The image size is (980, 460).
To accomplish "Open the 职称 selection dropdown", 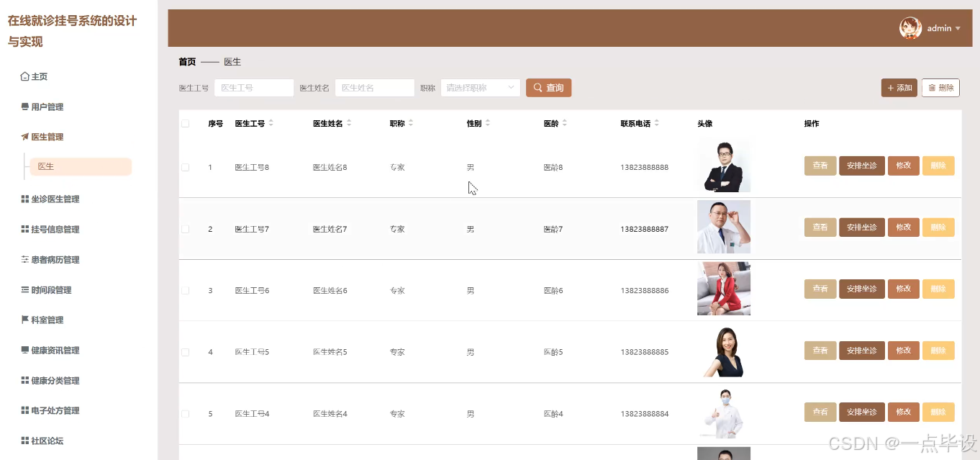I will 480,88.
